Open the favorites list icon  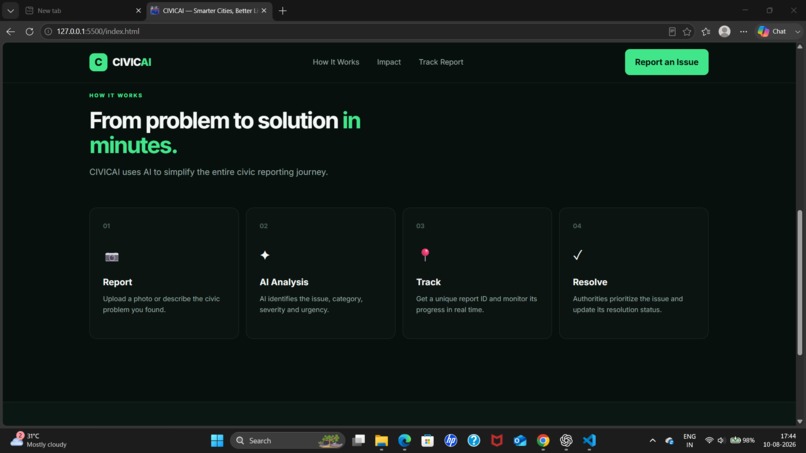(x=706, y=31)
